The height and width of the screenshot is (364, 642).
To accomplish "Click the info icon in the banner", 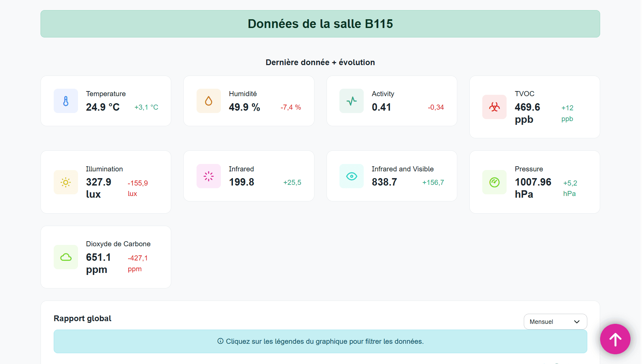I will (220, 341).
